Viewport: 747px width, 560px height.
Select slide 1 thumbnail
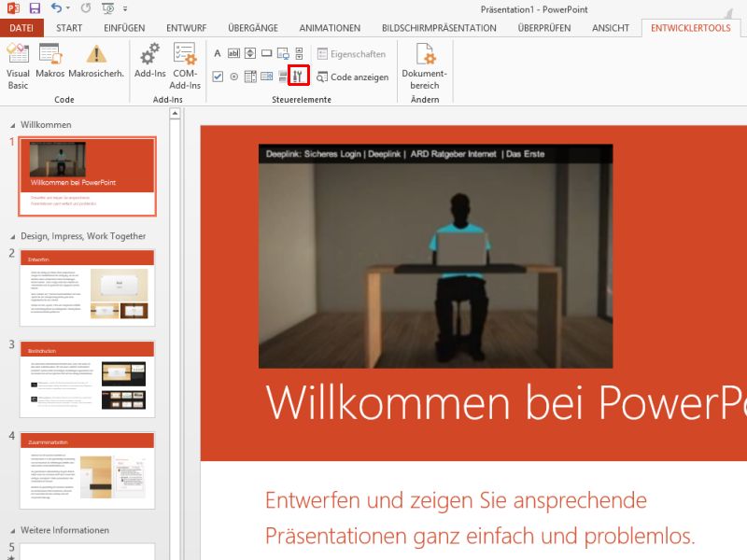pos(87,176)
